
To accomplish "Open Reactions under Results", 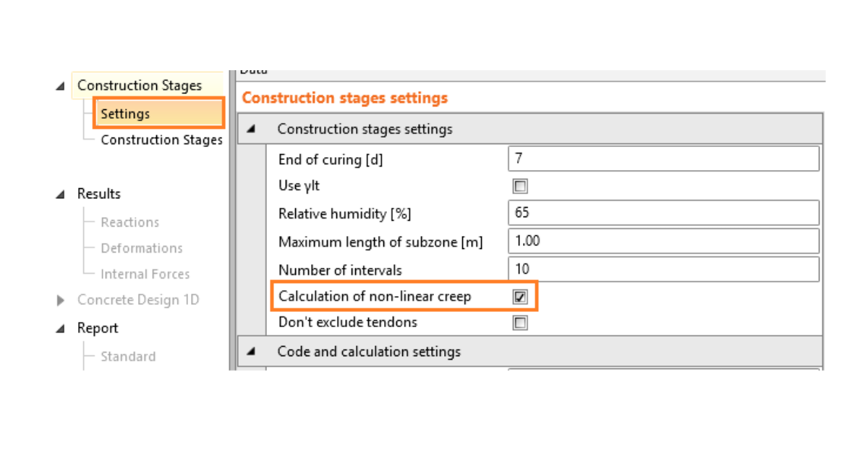I will point(129,222).
